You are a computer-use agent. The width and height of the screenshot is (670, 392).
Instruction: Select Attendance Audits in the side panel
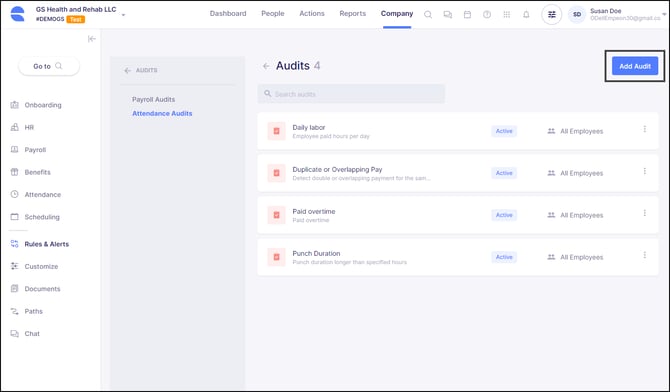[162, 113]
